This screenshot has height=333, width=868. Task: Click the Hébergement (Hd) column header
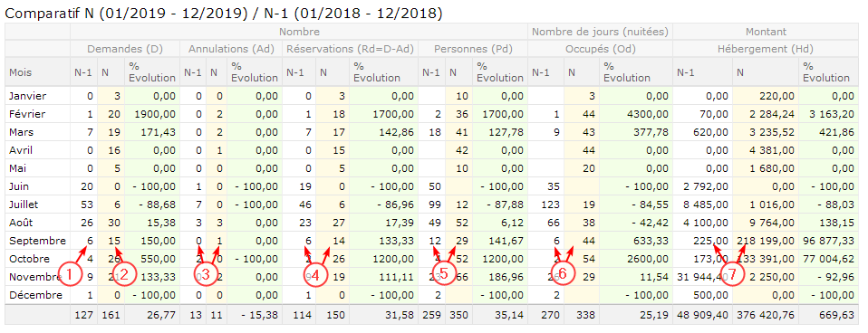pyautogui.click(x=766, y=49)
